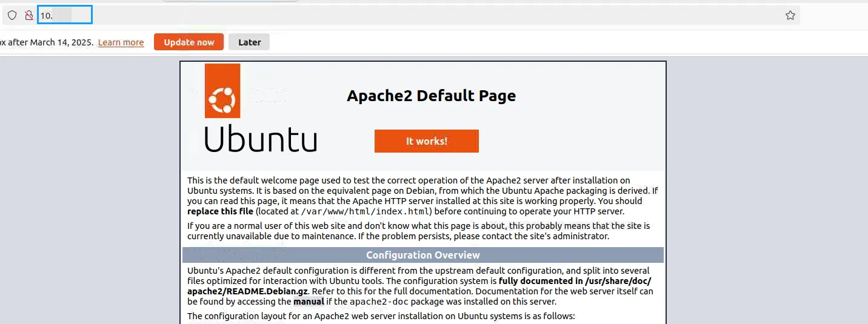Screen dimensions: 868x324
Task: Click the shield tracking protection icon
Action: (x=12, y=16)
